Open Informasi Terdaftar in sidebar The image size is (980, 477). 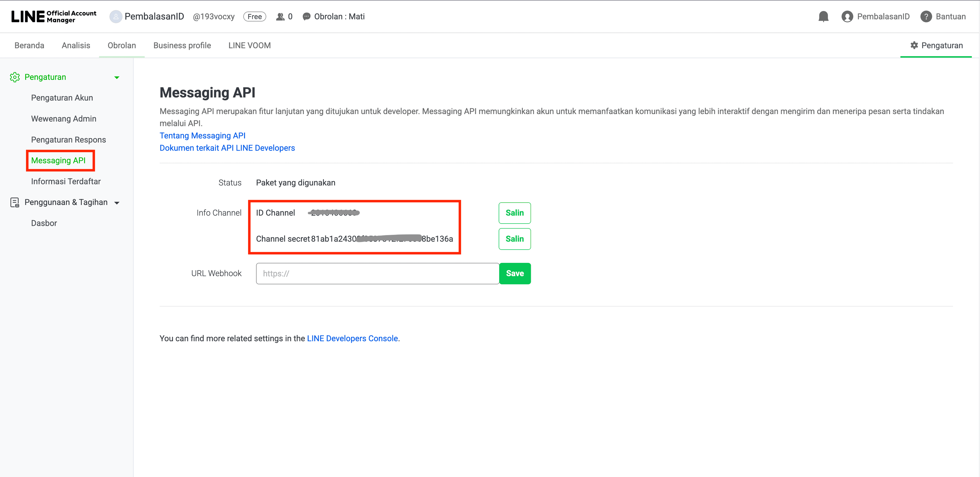pyautogui.click(x=66, y=181)
